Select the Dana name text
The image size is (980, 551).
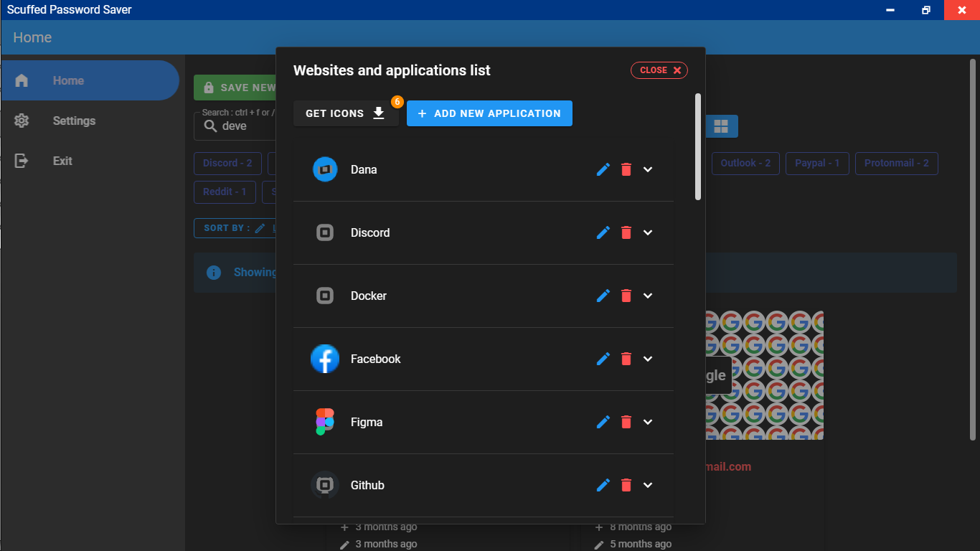coord(364,169)
